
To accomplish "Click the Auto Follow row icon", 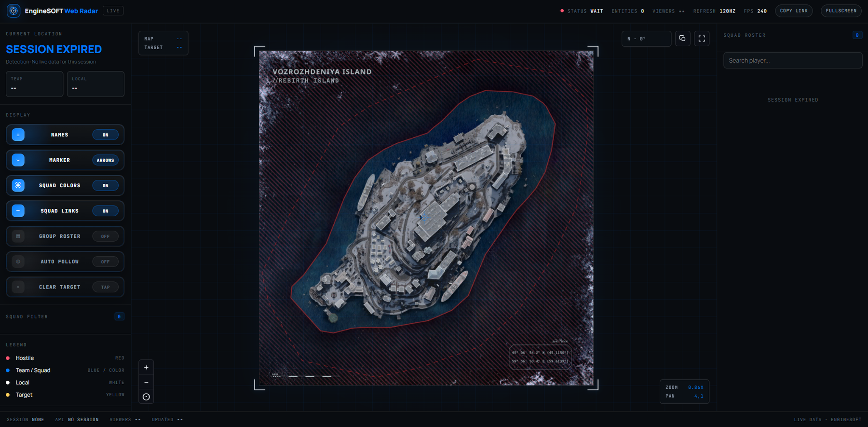I will pyautogui.click(x=18, y=262).
